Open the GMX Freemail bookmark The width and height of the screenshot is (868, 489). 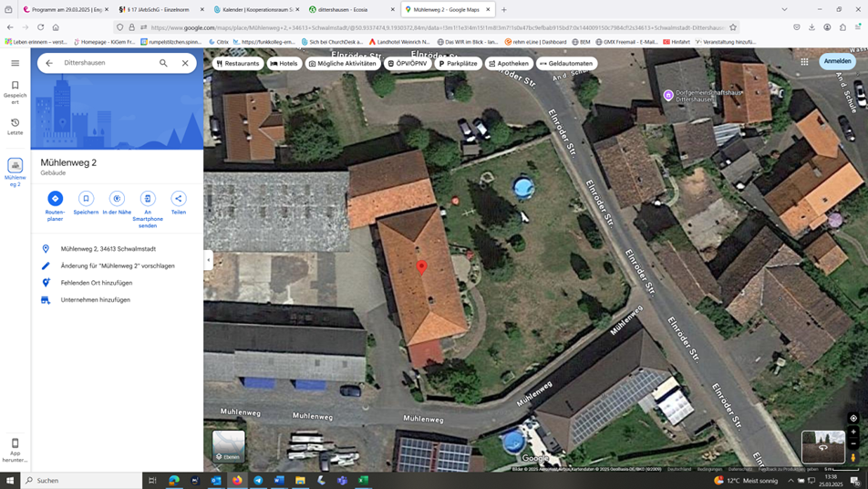[626, 42]
